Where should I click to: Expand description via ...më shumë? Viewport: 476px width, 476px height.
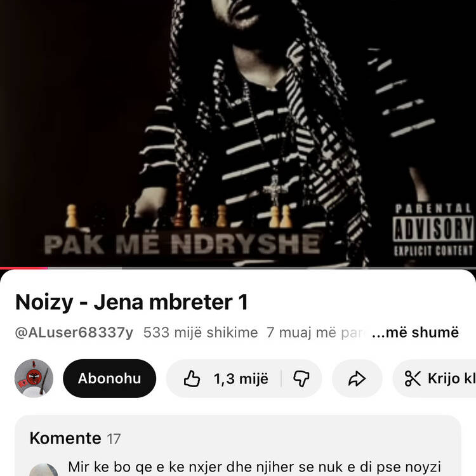coord(415,333)
